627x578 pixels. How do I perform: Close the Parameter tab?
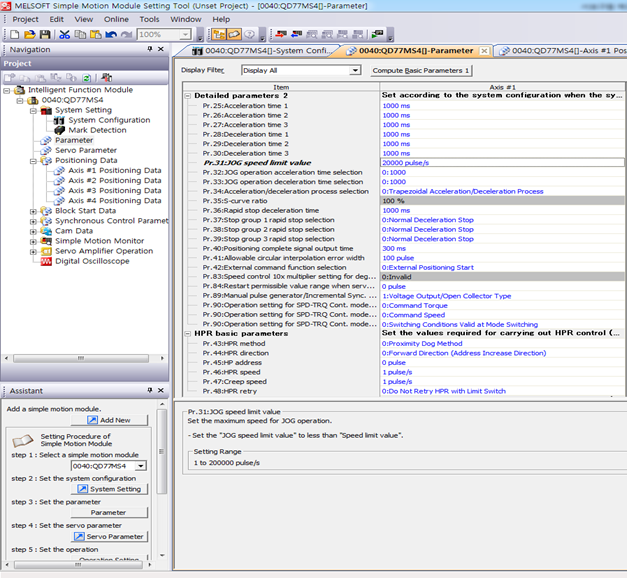(x=484, y=51)
